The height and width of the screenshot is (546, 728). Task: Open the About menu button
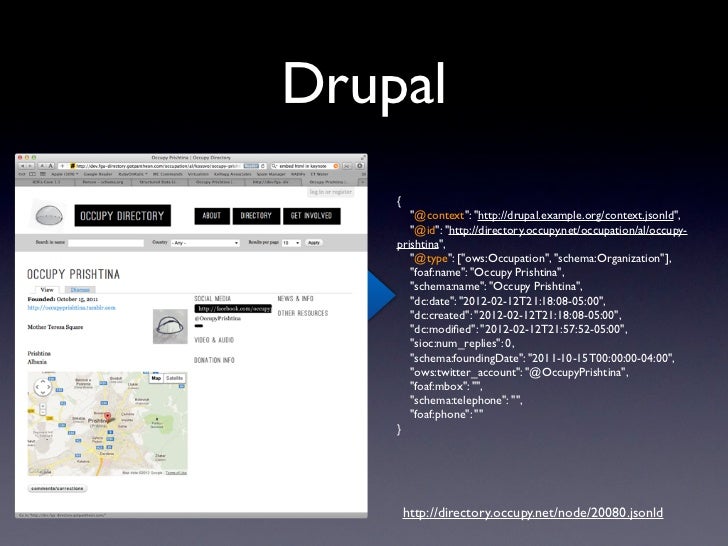[x=212, y=216]
